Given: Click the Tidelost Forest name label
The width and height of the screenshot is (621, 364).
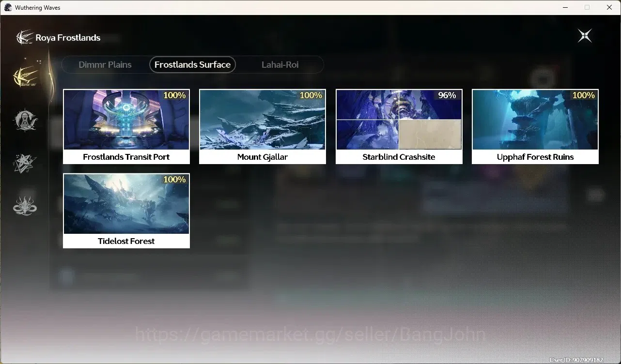Looking at the screenshot, I should click(126, 241).
